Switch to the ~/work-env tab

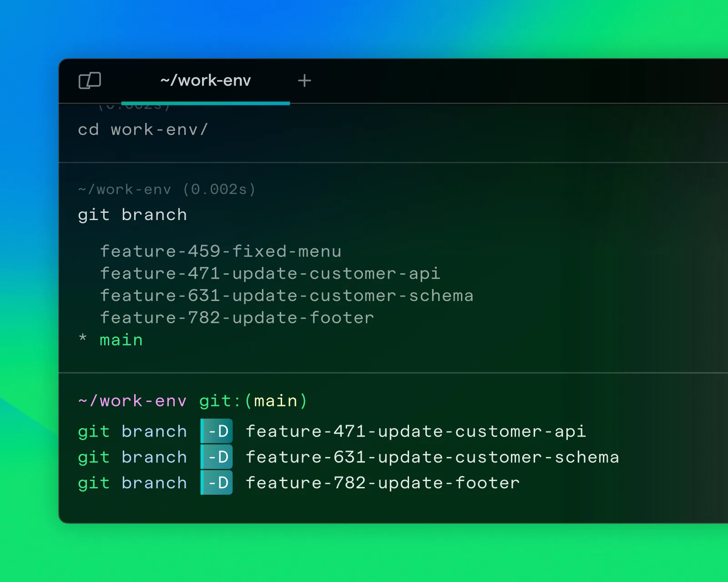point(205,81)
